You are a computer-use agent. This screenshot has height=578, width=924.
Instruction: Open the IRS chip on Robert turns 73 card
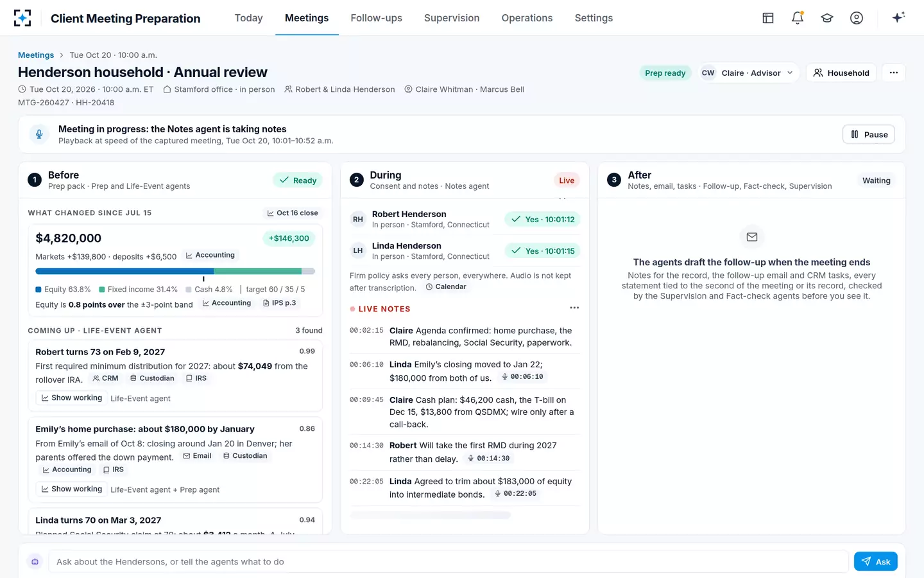196,378
